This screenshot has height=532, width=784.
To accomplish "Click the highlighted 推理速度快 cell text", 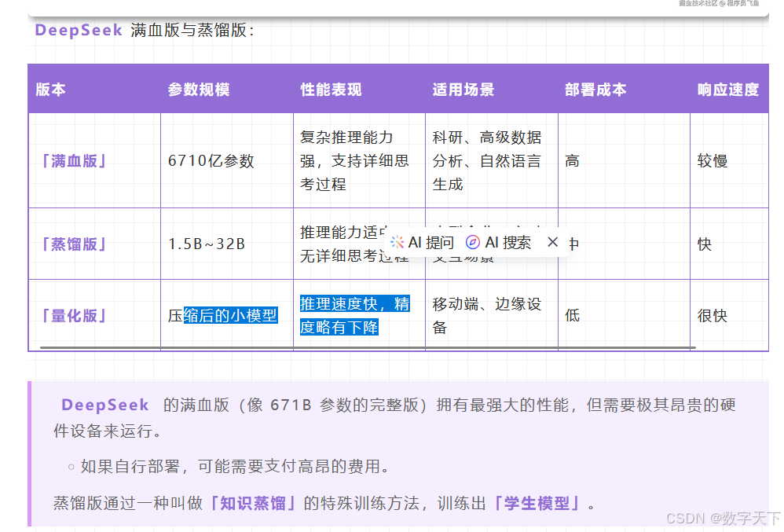I will (354, 315).
